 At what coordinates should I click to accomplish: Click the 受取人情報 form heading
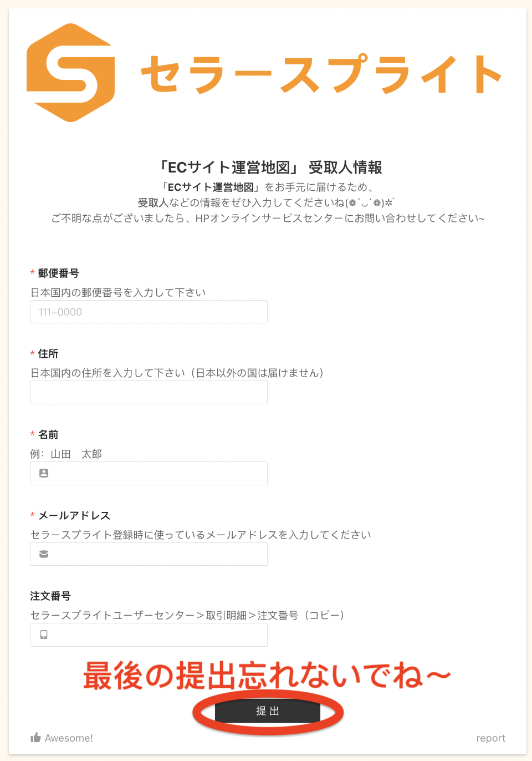tap(270, 167)
